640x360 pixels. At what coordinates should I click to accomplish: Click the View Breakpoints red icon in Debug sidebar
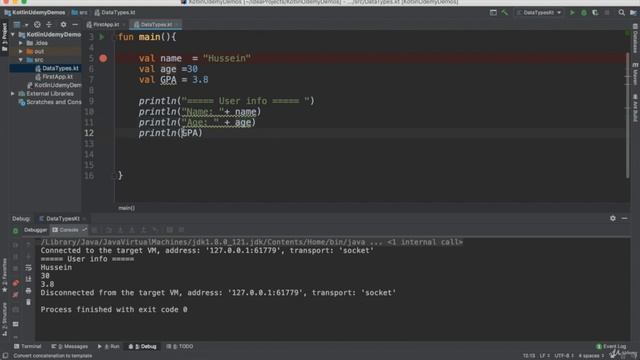16,283
